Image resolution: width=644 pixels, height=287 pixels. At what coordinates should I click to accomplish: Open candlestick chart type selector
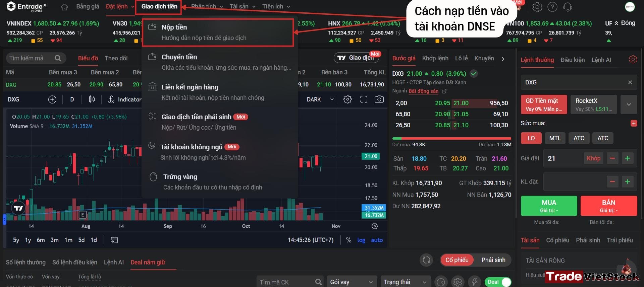click(92, 99)
